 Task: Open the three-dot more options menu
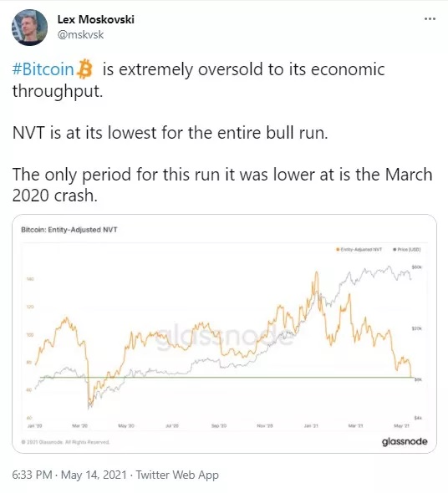click(430, 19)
